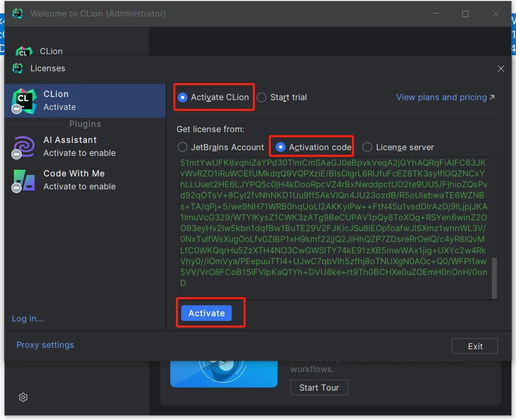Click the Get license from: label
This screenshot has height=420, width=516.
[x=211, y=129]
